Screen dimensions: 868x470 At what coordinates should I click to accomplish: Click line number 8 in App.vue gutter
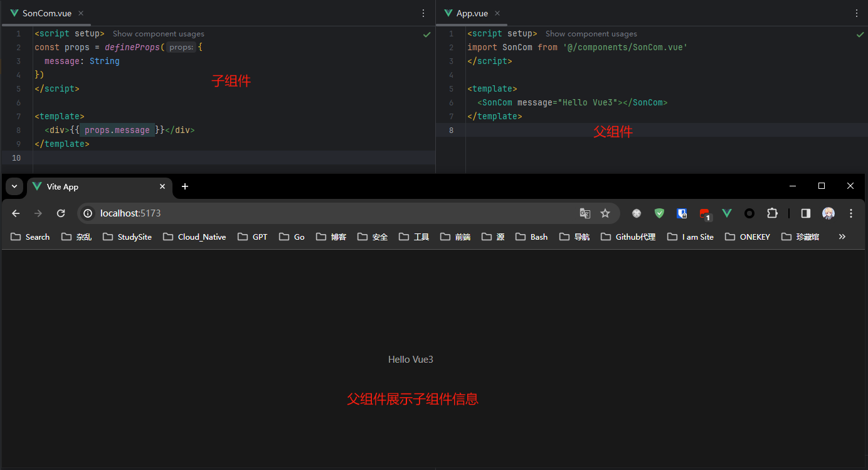[452, 130]
